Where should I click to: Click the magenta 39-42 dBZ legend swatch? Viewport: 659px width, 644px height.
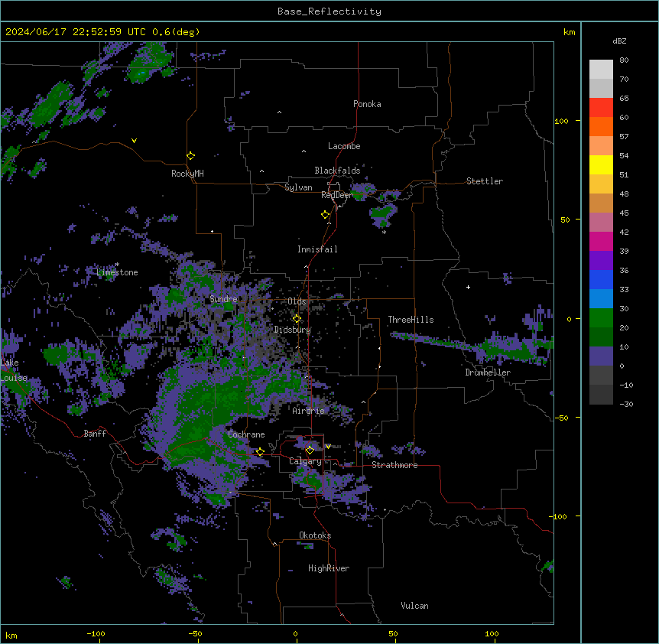pos(601,241)
